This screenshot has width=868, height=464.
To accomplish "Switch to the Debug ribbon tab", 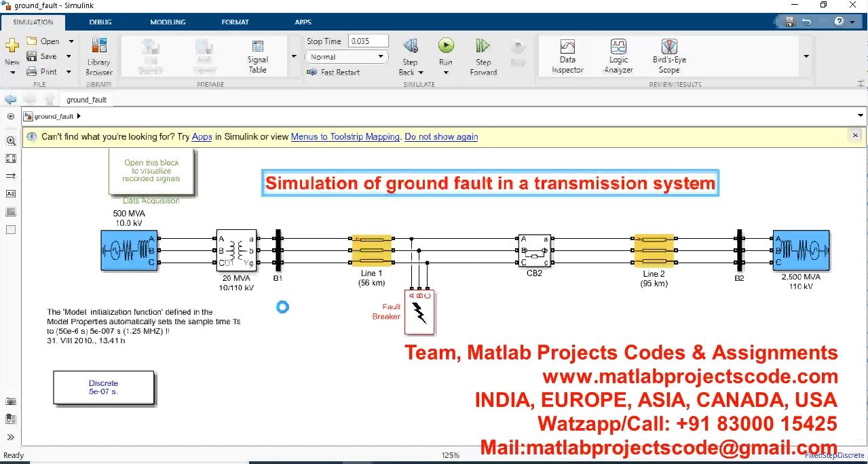I will (x=100, y=22).
